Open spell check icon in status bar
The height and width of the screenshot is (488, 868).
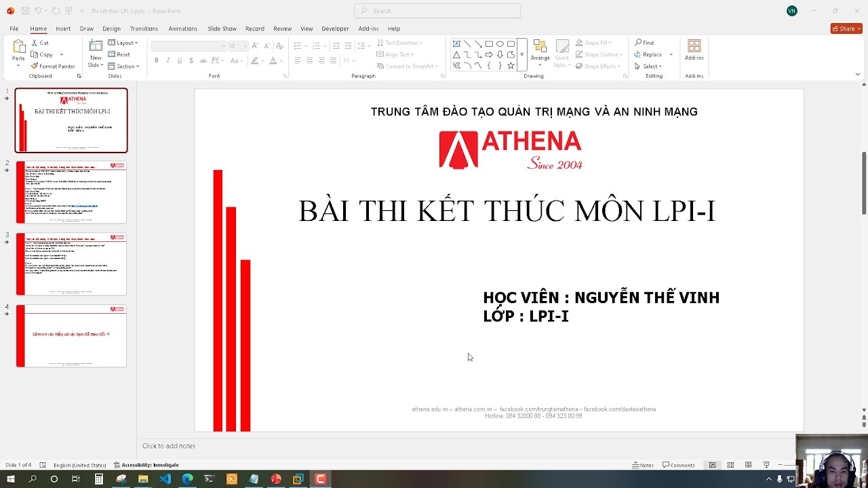pos(43,465)
